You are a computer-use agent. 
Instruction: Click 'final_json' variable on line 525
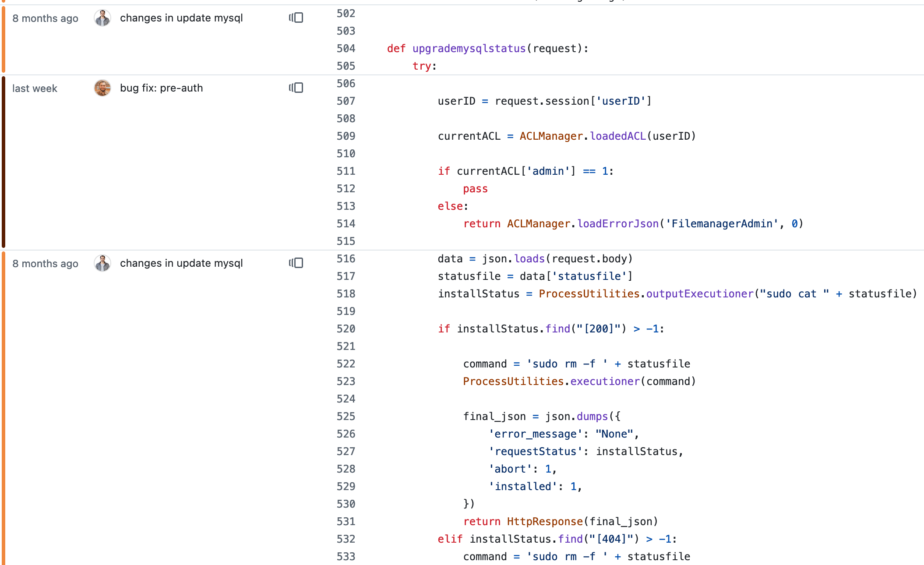pyautogui.click(x=494, y=417)
